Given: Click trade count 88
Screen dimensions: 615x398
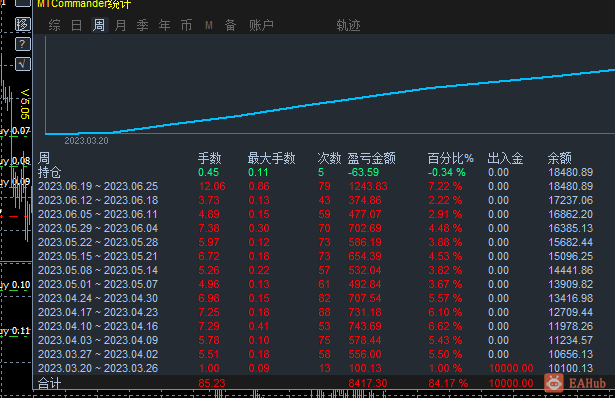Looking at the screenshot, I should tap(324, 313).
